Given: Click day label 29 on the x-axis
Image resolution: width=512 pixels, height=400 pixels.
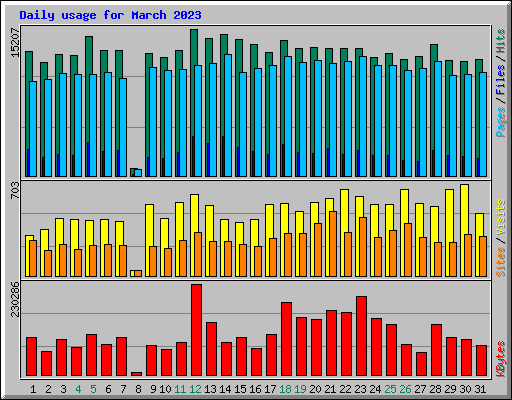Looking at the screenshot, I should point(451,389).
